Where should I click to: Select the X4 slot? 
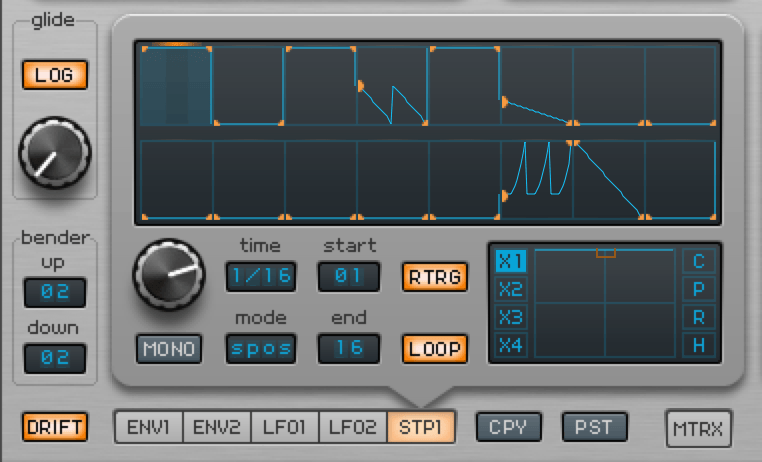511,346
